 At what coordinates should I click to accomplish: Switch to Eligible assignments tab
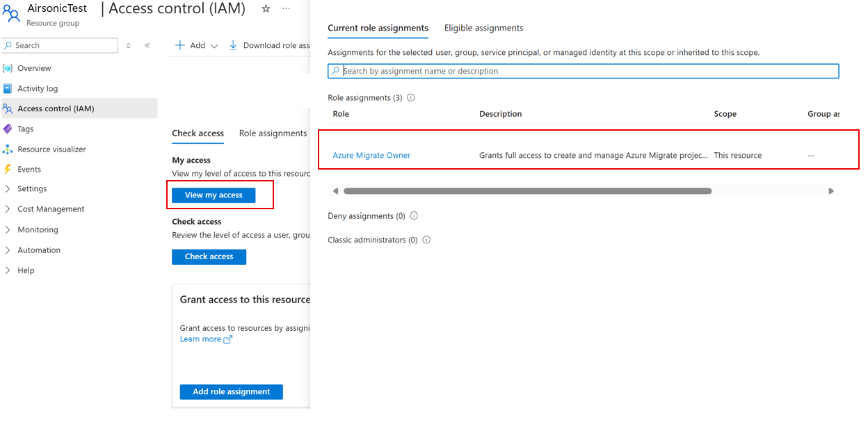coord(483,28)
